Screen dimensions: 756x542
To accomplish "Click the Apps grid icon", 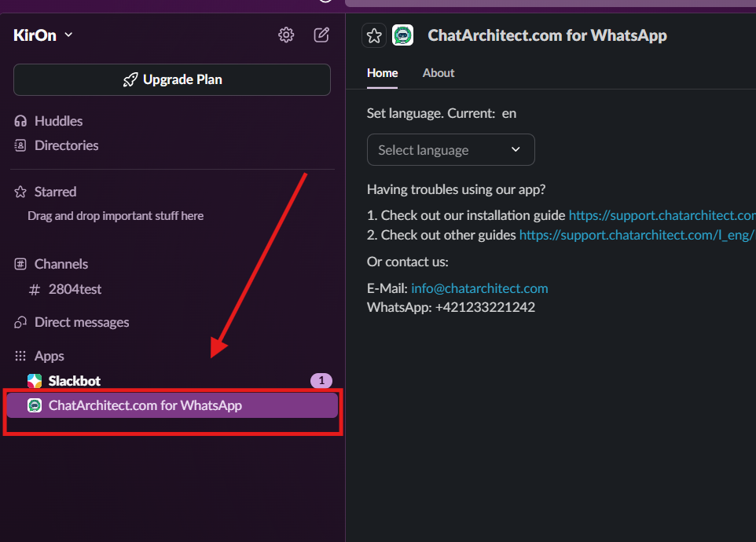I will pos(20,356).
